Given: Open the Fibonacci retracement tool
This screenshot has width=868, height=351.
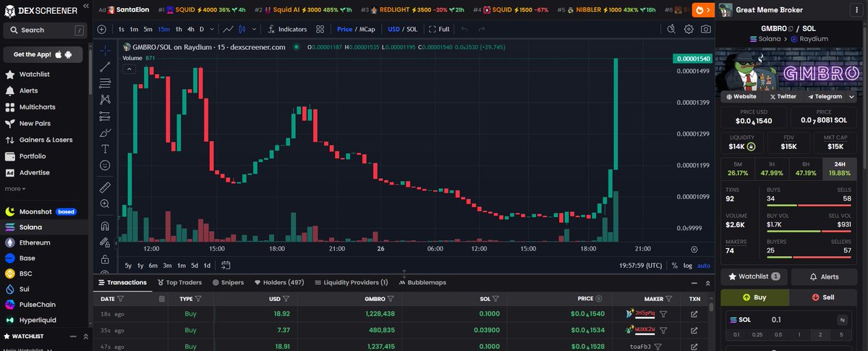Looking at the screenshot, I should tap(105, 83).
